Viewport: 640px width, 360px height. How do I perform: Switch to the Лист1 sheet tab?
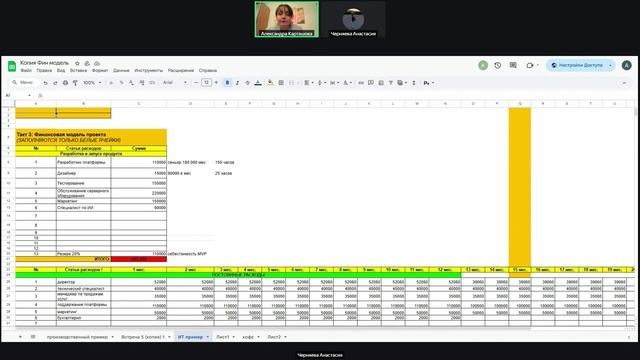pos(223,337)
